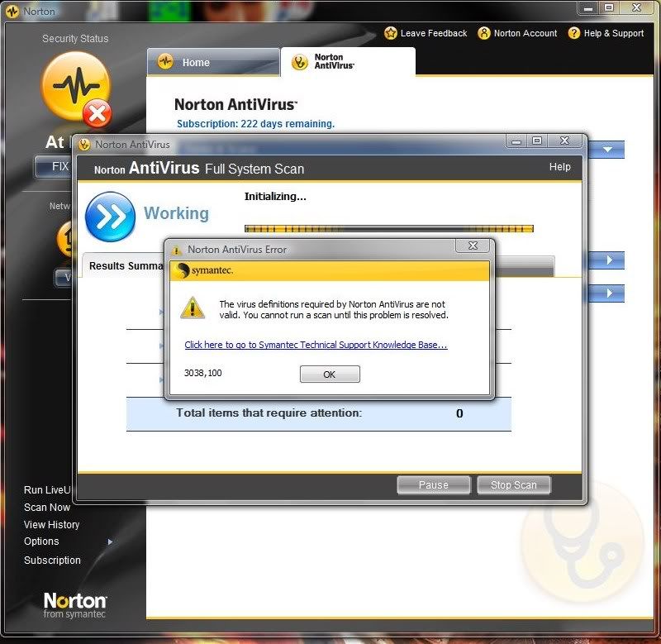Open the Options menu entry
661x644 pixels.
pyautogui.click(x=41, y=541)
